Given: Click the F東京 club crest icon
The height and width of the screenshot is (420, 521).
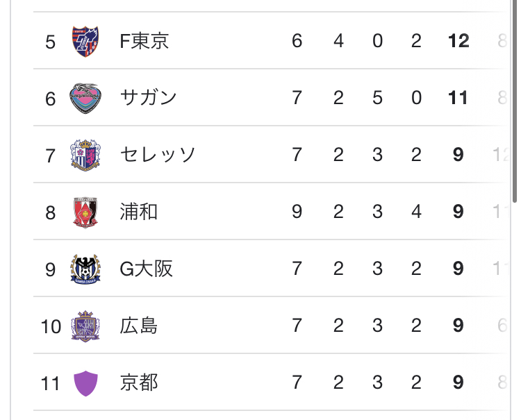Looking at the screenshot, I should coord(86,41).
